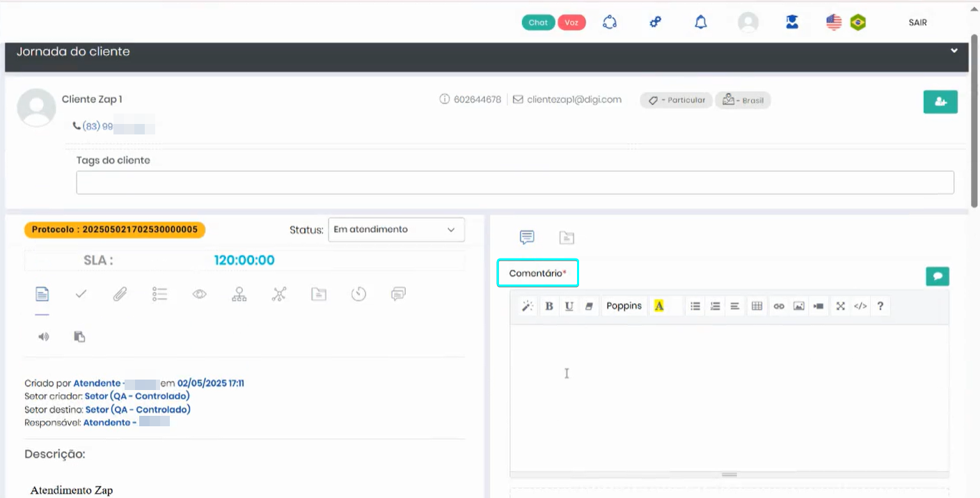The image size is (980, 498).
Task: Insert a table in comment editor
Action: [x=757, y=306]
